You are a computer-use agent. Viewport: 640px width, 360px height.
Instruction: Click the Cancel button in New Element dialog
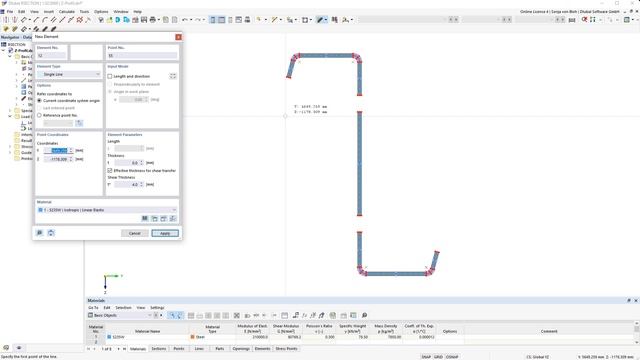point(135,233)
